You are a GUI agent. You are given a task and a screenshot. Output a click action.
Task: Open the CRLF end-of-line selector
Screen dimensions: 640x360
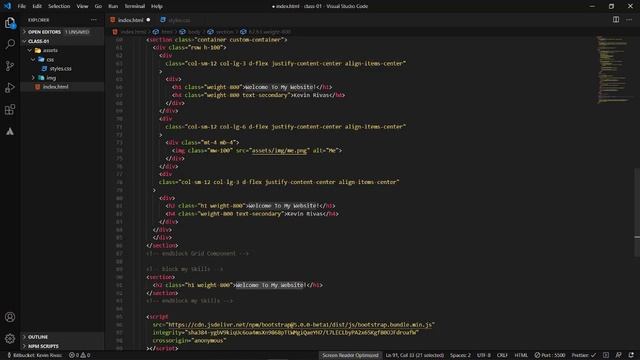click(x=502, y=355)
